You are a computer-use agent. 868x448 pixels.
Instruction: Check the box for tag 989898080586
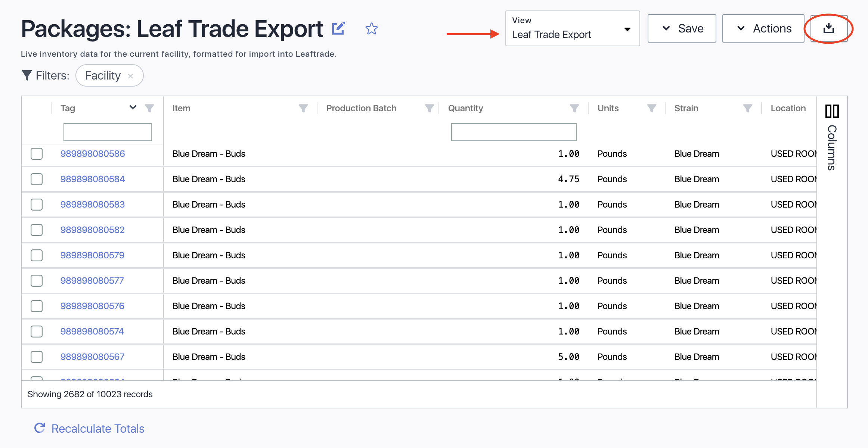(x=37, y=154)
